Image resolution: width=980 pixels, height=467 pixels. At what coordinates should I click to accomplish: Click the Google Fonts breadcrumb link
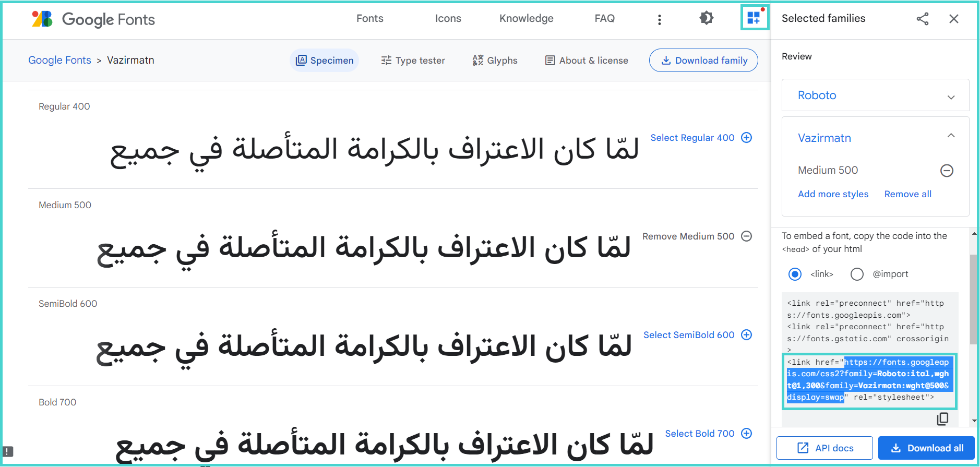pyautogui.click(x=59, y=60)
